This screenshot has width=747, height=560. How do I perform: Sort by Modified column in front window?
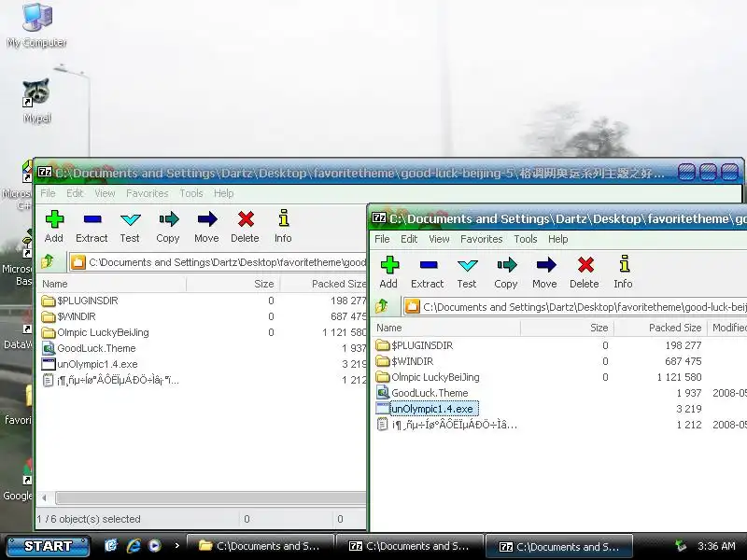coord(728,328)
